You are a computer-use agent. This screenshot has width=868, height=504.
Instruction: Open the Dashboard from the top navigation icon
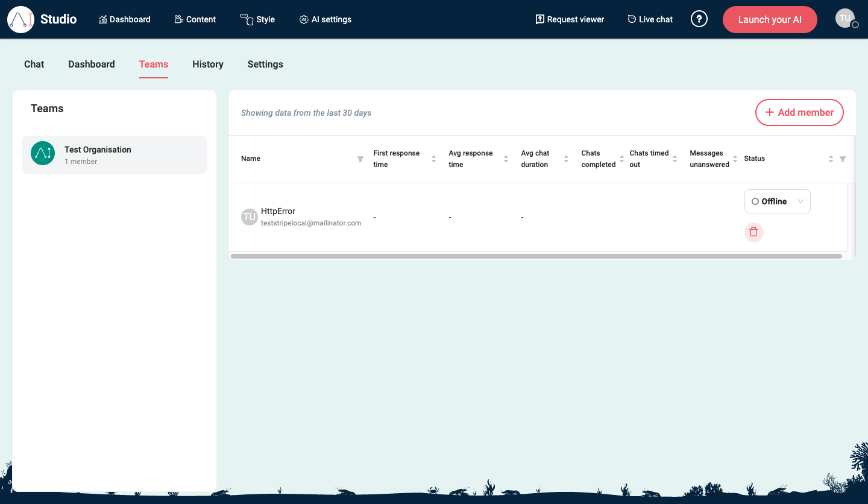point(104,19)
